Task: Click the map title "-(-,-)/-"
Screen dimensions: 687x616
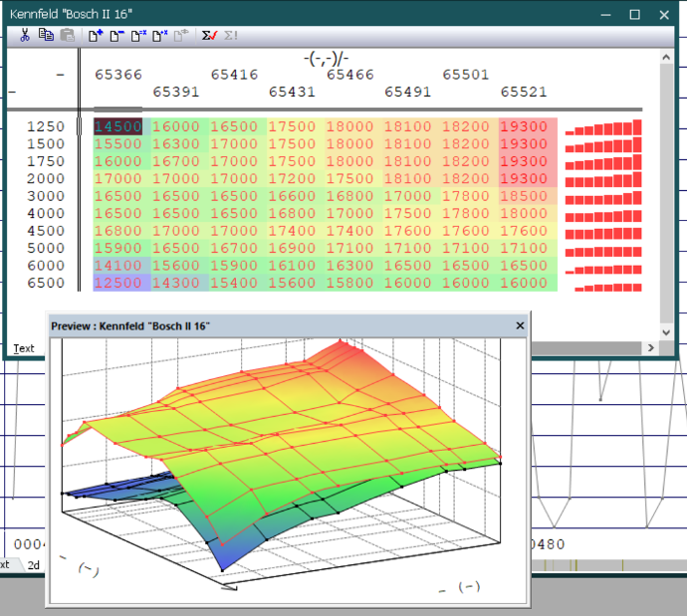Action: [327, 59]
